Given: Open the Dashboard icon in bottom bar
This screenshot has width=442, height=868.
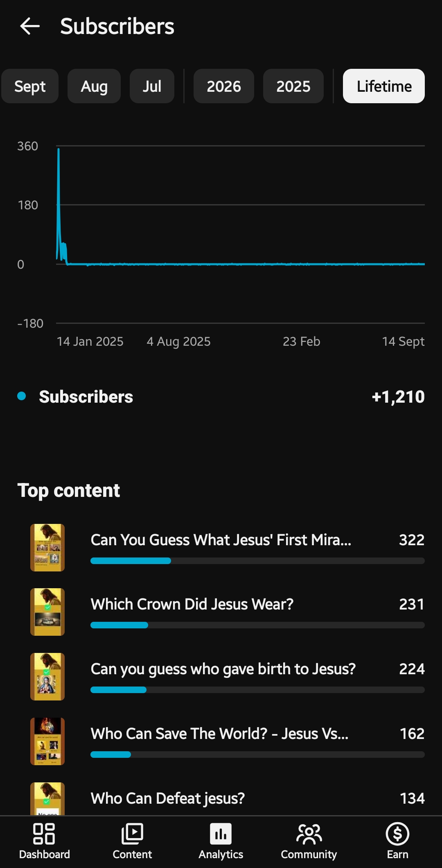Looking at the screenshot, I should pyautogui.click(x=44, y=834).
